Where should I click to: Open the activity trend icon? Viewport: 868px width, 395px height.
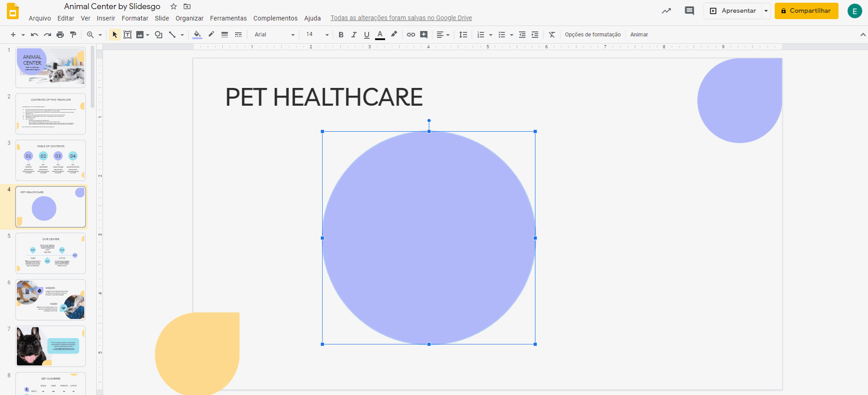(667, 10)
